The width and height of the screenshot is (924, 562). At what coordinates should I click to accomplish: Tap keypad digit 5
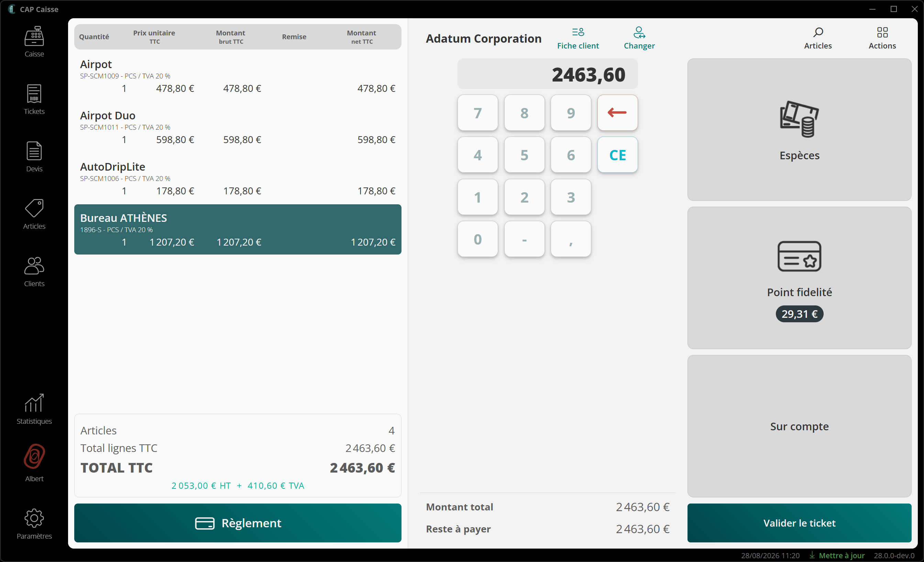524,154
